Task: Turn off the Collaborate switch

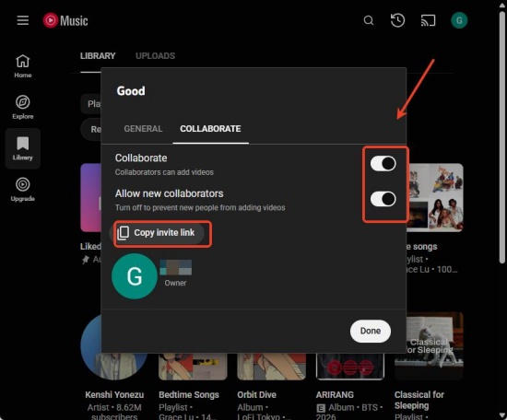Action: pos(383,163)
